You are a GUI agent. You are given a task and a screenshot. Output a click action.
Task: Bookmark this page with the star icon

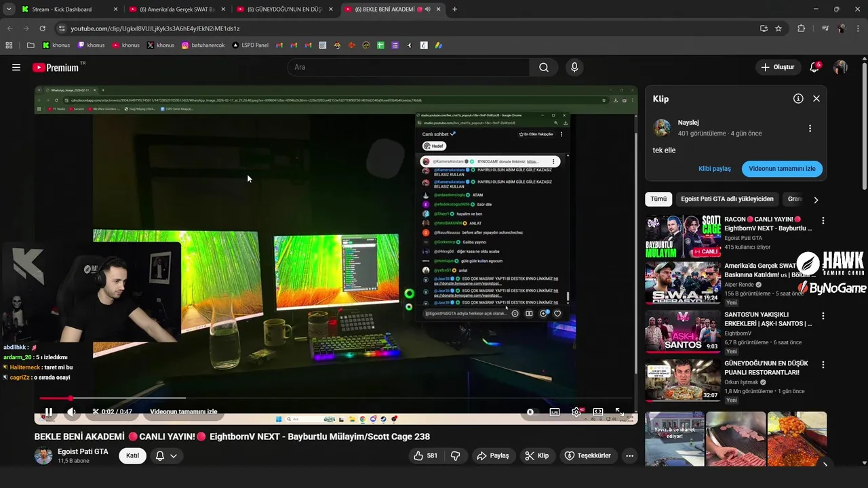point(778,28)
